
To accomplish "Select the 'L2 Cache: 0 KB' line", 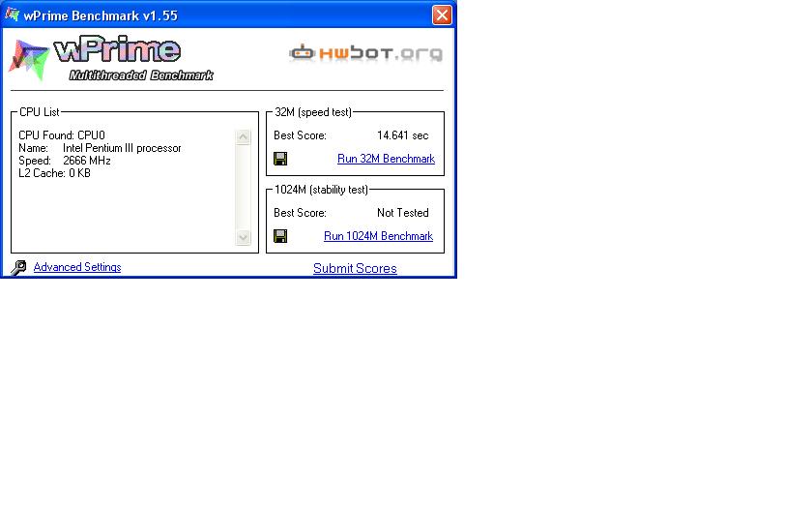I will click(x=54, y=173).
